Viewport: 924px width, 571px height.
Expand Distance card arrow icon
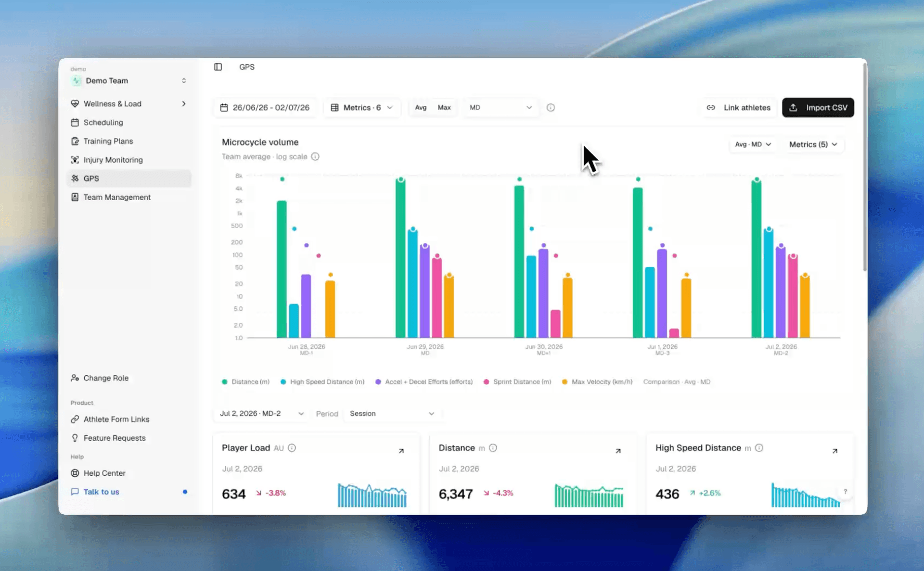618,451
